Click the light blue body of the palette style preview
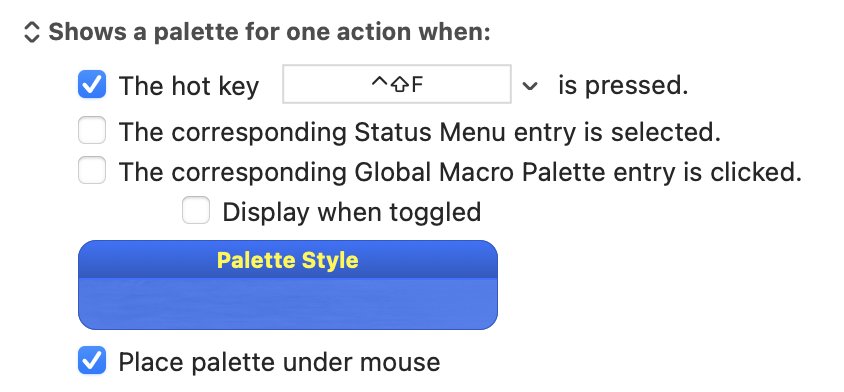Image resolution: width=844 pixels, height=392 pixels. pyautogui.click(x=288, y=304)
